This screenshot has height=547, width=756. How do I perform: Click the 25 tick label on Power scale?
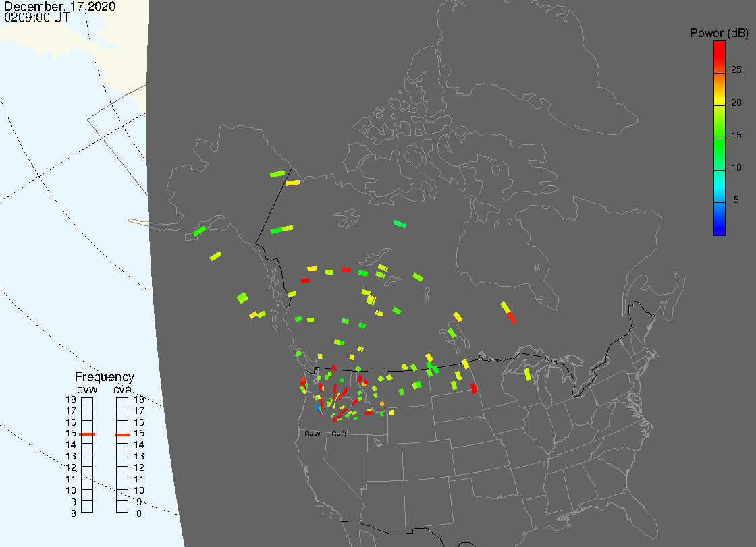[x=736, y=70]
